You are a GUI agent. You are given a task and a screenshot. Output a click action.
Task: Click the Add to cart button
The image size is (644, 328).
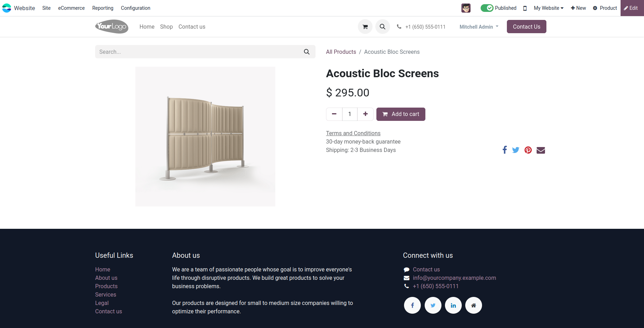(401, 114)
